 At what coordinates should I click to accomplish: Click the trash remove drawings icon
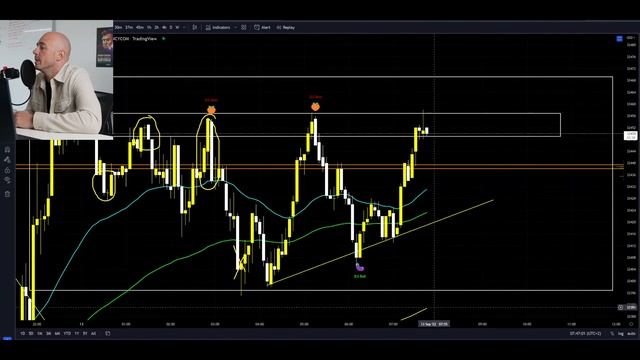tap(7, 194)
